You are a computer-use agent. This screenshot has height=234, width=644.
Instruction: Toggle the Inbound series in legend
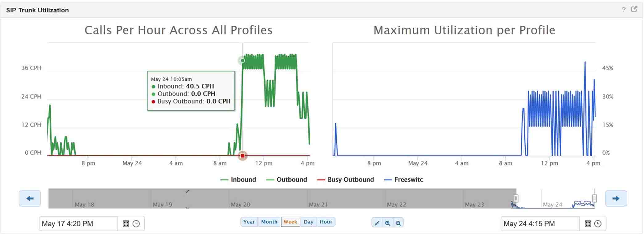[x=238, y=180]
